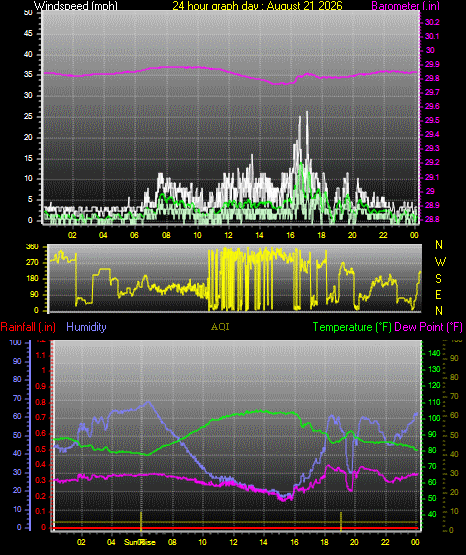Click the 0.5 tick on the red rainfall axis
466x555 pixels.
(x=41, y=450)
